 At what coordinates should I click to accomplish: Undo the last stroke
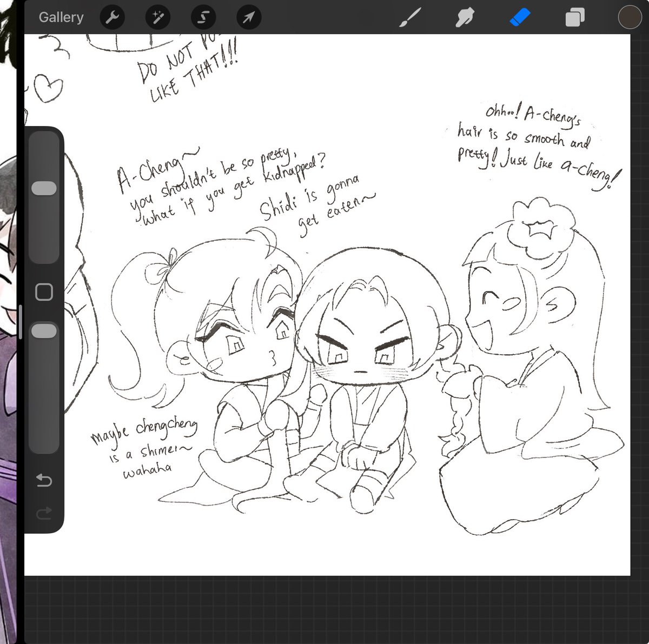tap(44, 480)
